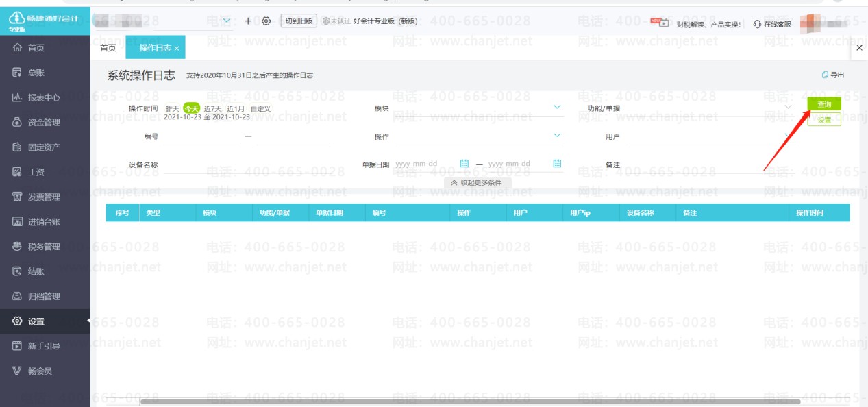The height and width of the screenshot is (407, 868).
Task: Switch to the 首页 tab
Action: (108, 48)
